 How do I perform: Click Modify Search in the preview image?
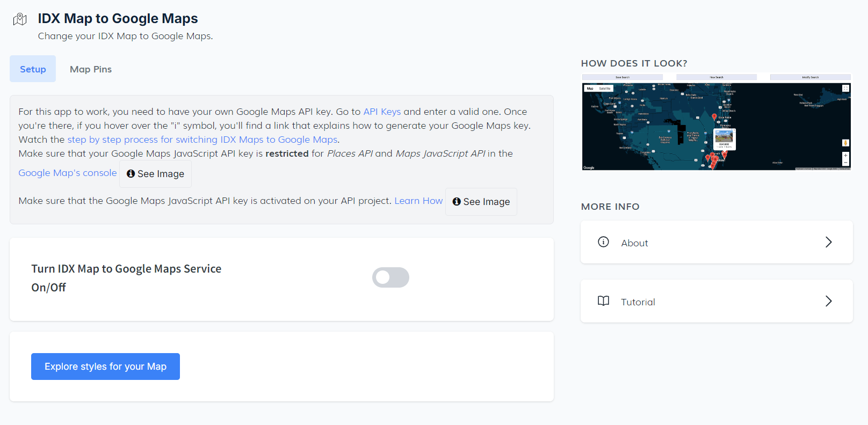click(810, 77)
